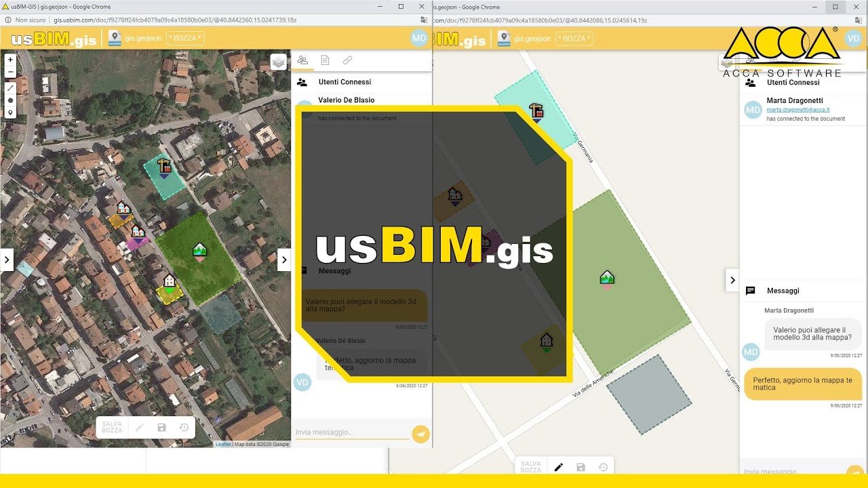
Task: Click the landscape marker on right map green area
Action: pyautogui.click(x=607, y=277)
